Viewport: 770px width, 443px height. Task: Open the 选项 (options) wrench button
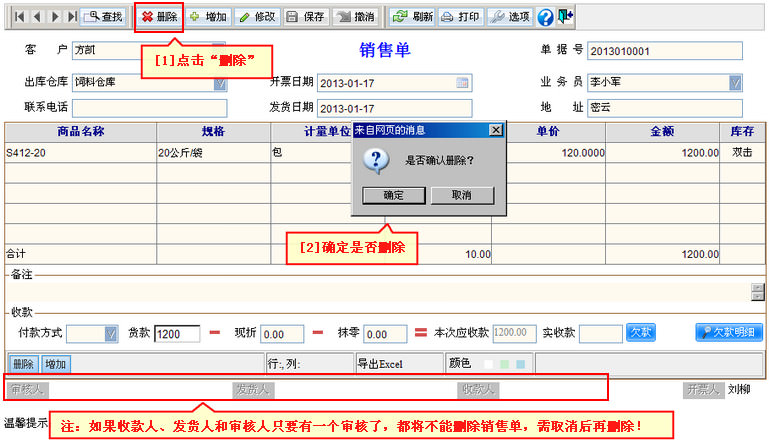click(x=509, y=17)
